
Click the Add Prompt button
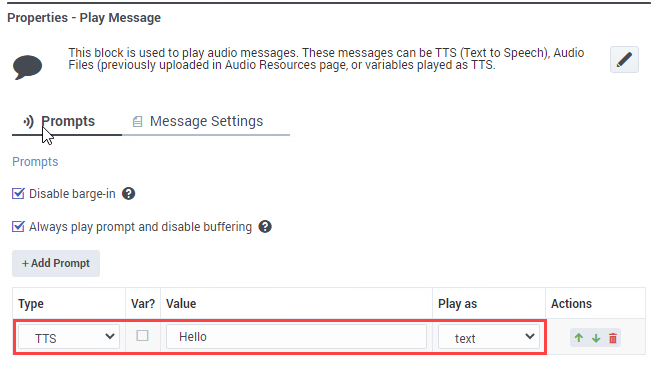coord(56,263)
